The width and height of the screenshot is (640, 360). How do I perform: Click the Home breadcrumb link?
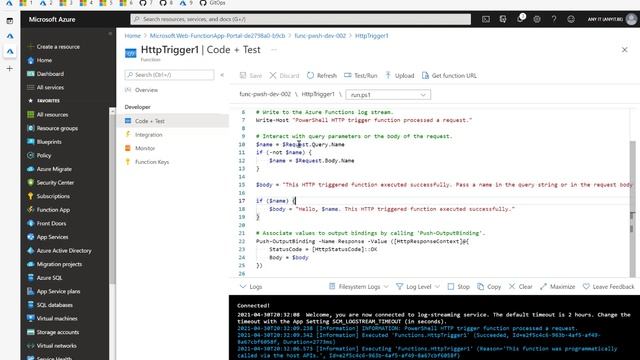coord(133,36)
